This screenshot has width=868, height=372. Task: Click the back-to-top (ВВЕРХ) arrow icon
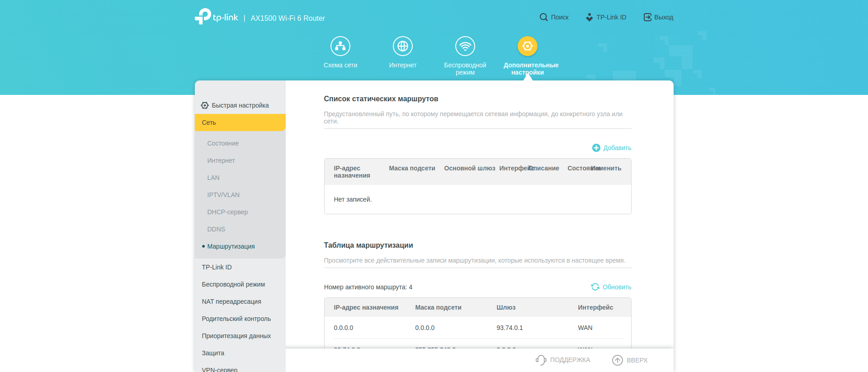click(x=617, y=360)
